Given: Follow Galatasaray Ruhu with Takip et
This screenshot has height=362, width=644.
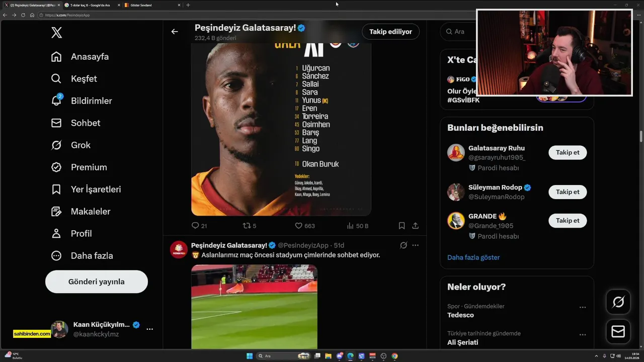Looking at the screenshot, I should 568,153.
